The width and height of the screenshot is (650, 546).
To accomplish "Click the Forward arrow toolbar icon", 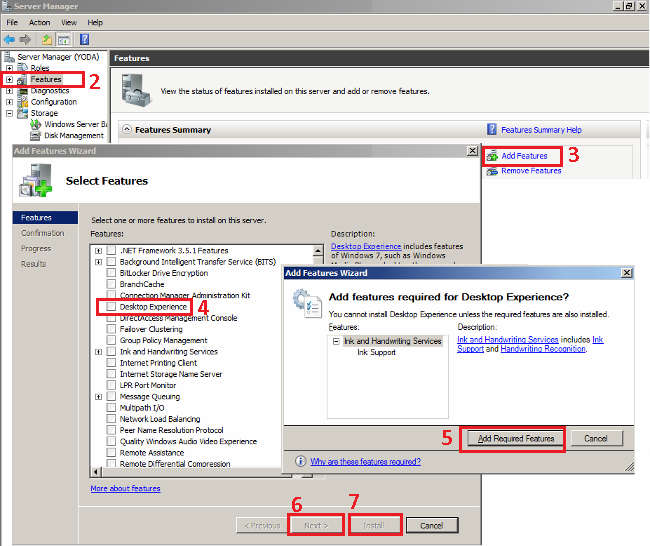I will pyautogui.click(x=26, y=40).
